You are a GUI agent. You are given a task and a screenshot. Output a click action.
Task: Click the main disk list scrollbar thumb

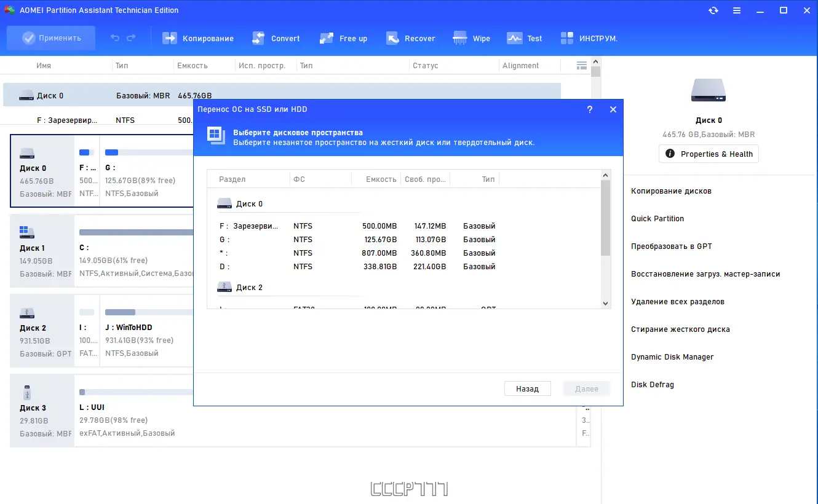[595, 72]
